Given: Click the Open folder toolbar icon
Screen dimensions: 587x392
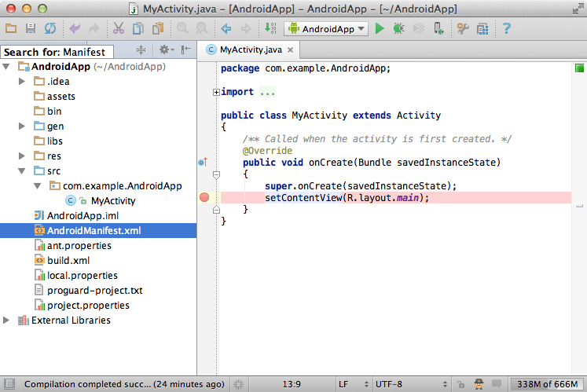Looking at the screenshot, I should (11, 28).
